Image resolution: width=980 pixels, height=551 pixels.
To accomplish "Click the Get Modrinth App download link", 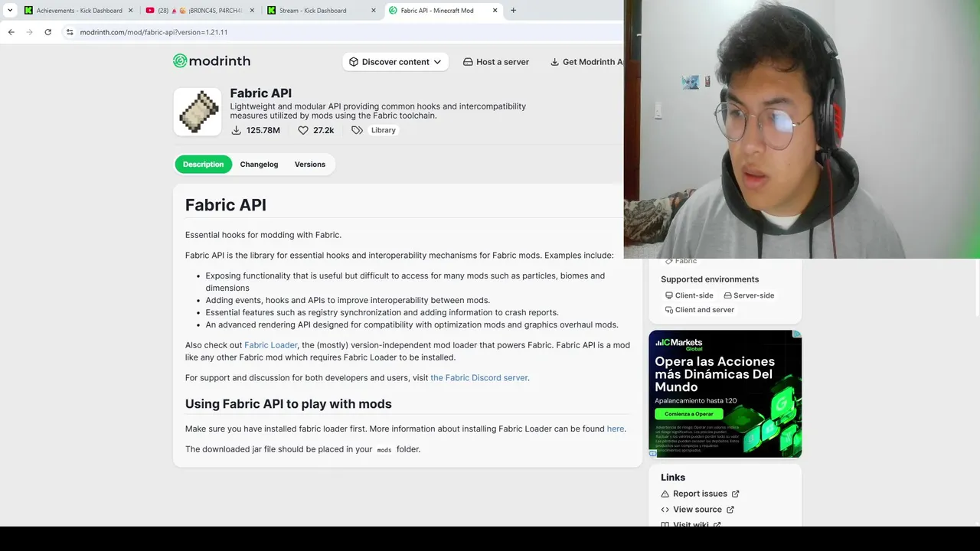I will click(587, 62).
